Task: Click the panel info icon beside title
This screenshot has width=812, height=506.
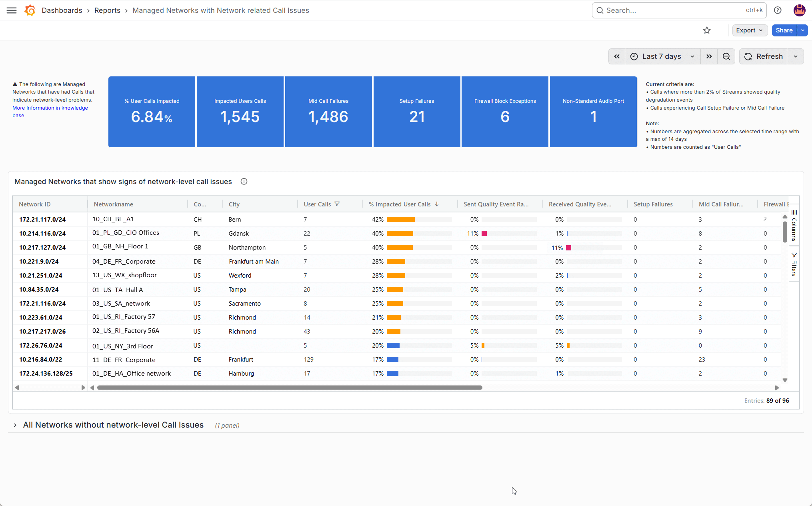Action: (x=244, y=182)
